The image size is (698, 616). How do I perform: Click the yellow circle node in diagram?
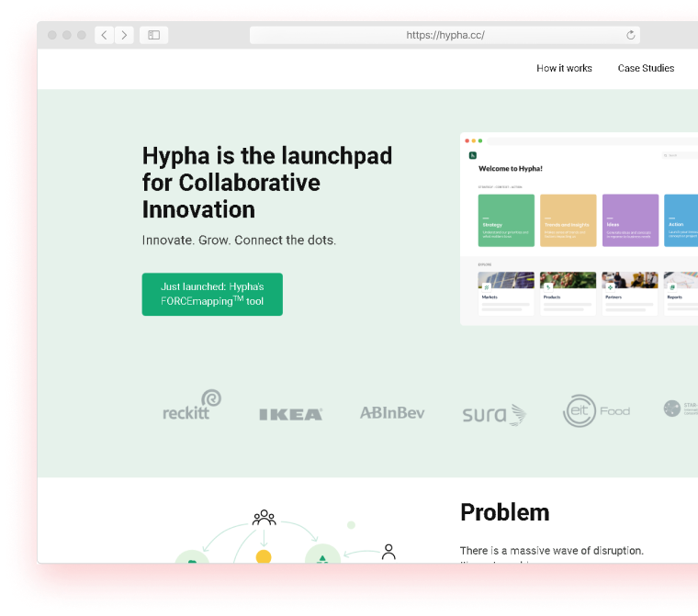(264, 557)
